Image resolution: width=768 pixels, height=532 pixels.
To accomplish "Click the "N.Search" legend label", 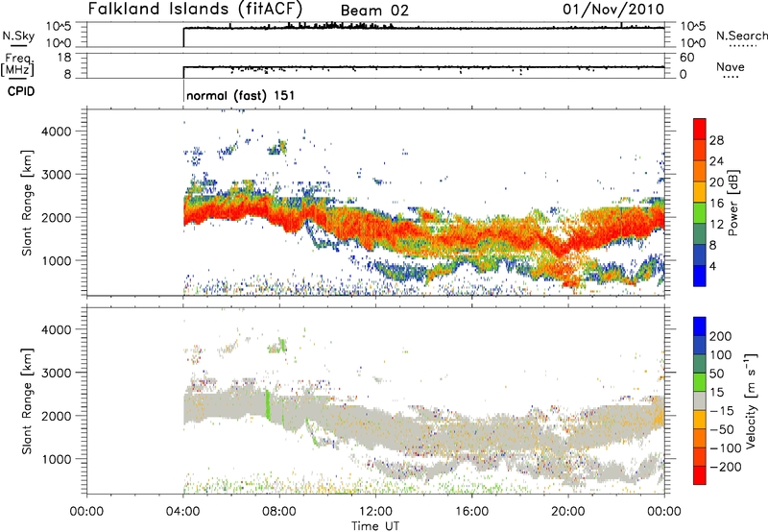I will [741, 36].
